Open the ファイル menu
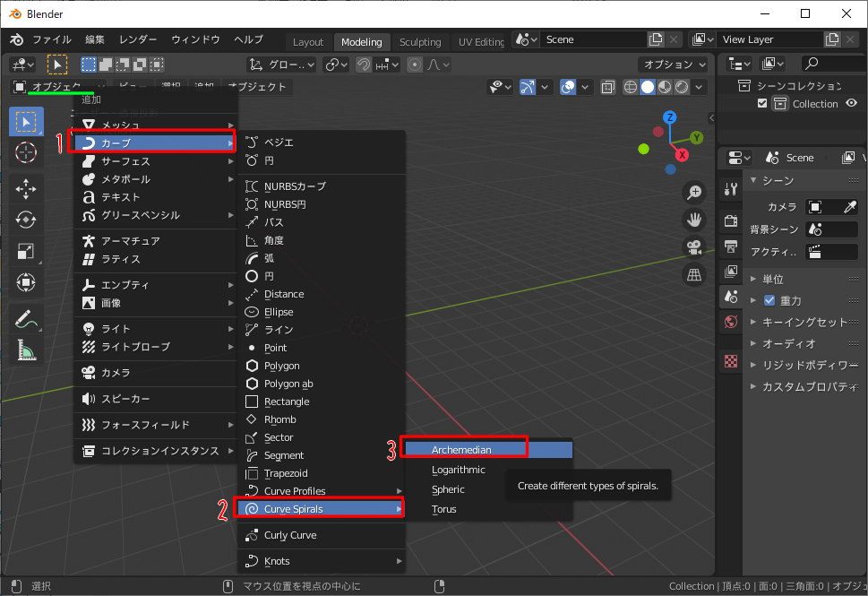This screenshot has width=868, height=596. (x=51, y=39)
